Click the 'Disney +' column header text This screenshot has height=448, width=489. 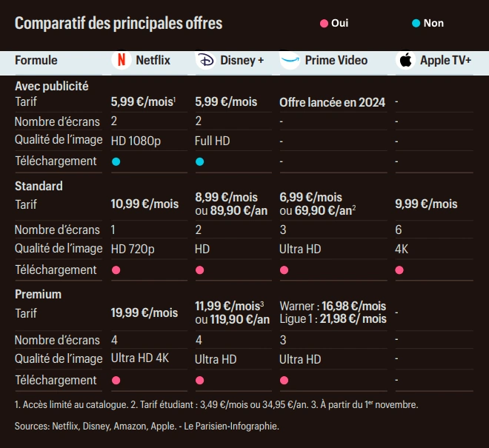click(242, 60)
